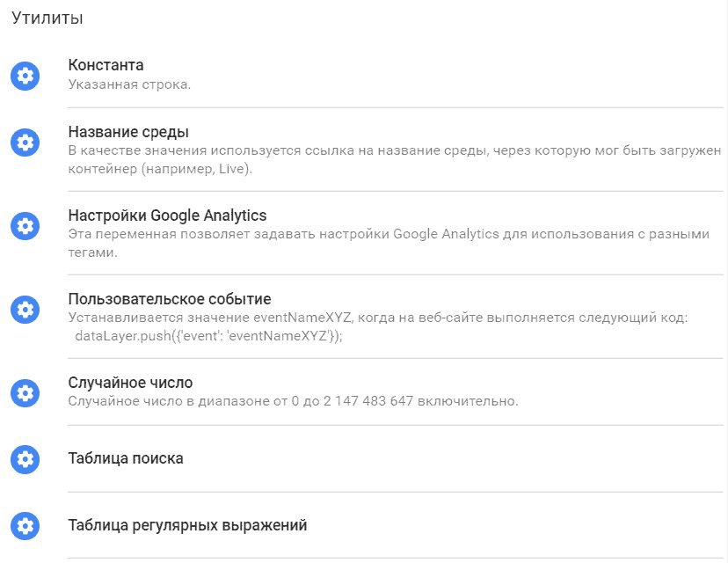Click the description about использования с разными тегами

click(x=389, y=243)
